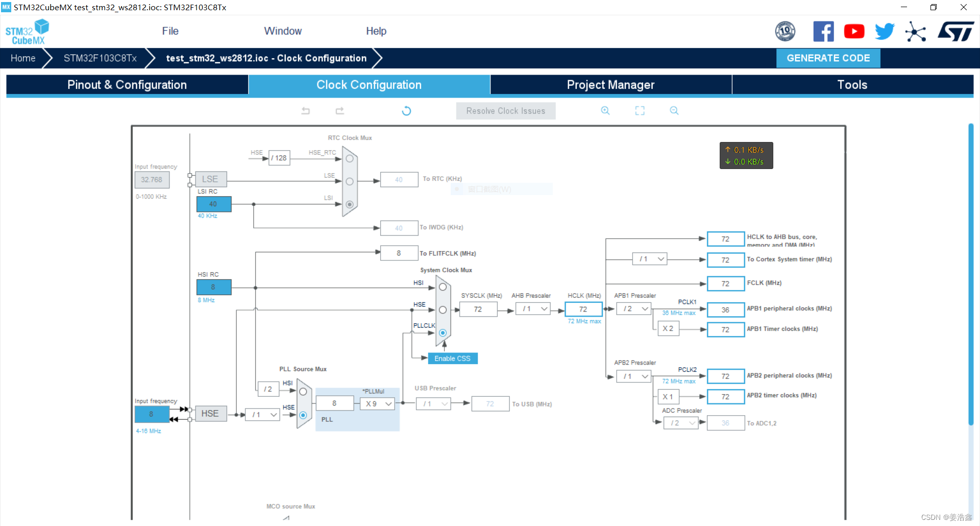
Task: Click the refresh clock diagram icon
Action: point(406,111)
